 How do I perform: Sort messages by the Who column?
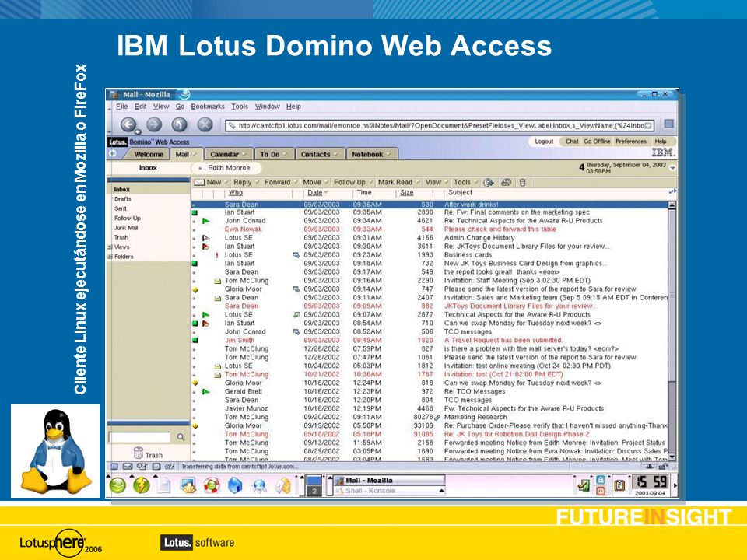point(235,193)
